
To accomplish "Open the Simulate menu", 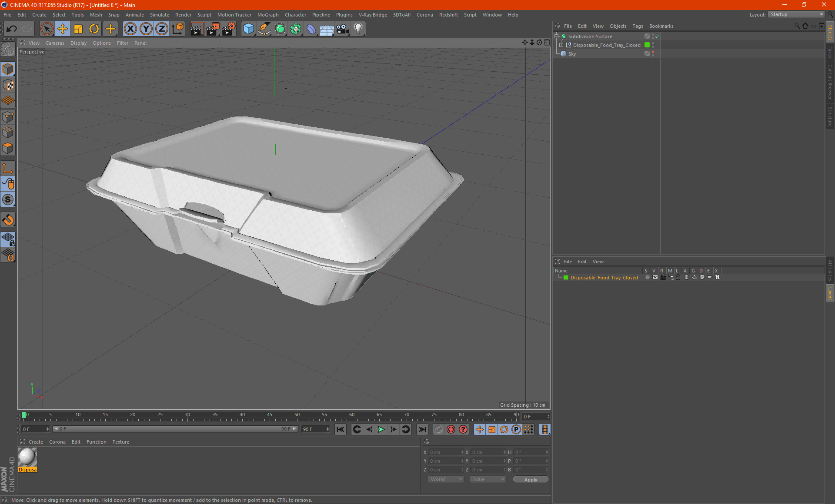I will click(160, 15).
